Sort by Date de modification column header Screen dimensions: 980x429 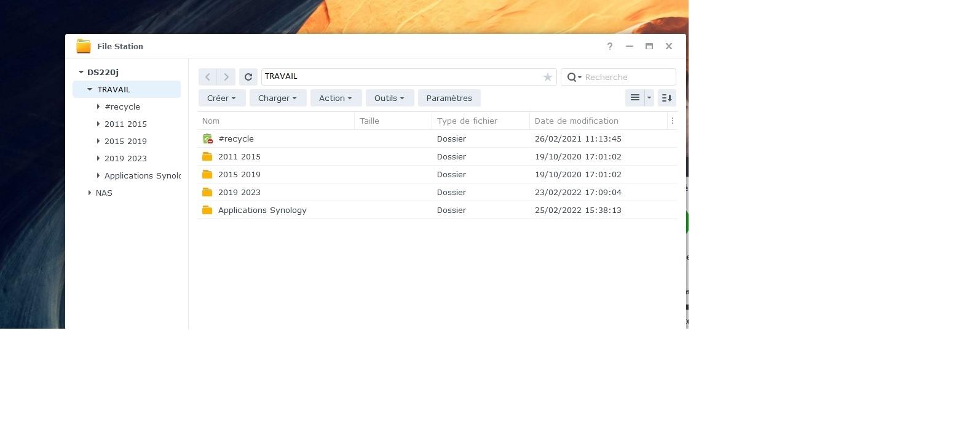click(x=576, y=121)
